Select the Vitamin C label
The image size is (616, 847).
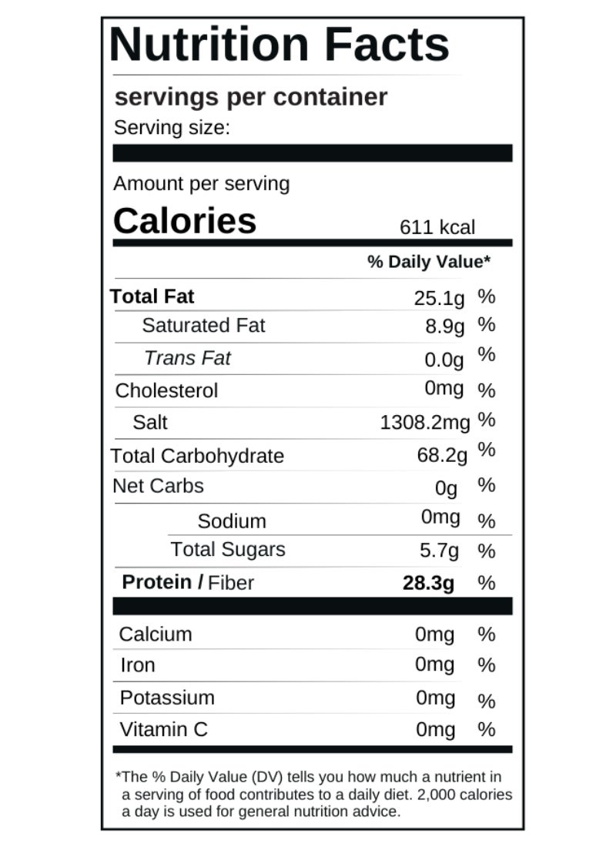click(x=163, y=729)
